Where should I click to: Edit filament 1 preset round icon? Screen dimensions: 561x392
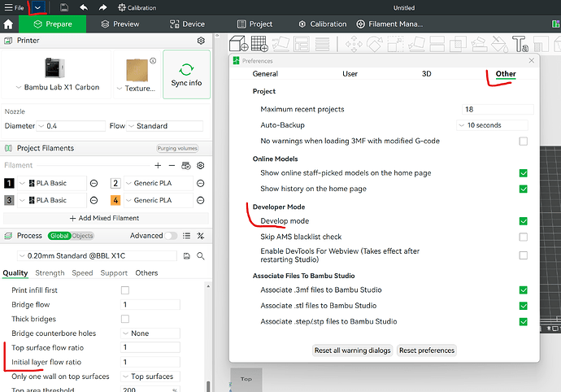pos(93,183)
